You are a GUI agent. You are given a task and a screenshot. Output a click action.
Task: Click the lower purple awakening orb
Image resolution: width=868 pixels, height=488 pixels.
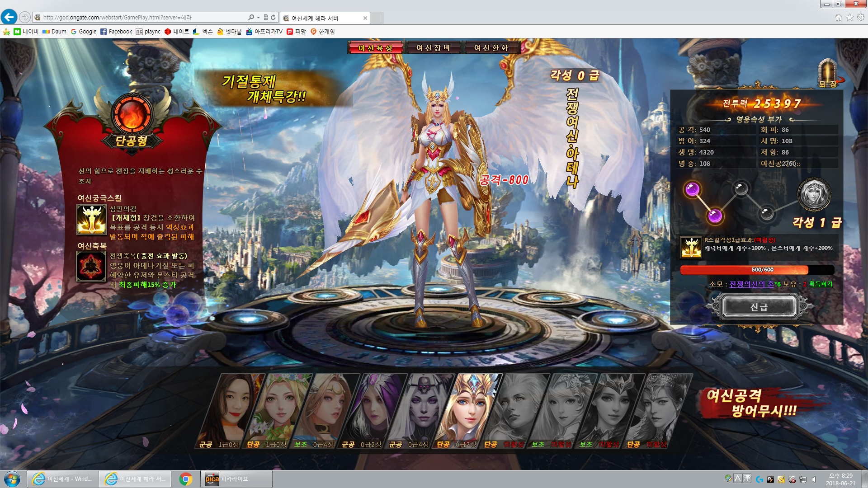pos(715,216)
